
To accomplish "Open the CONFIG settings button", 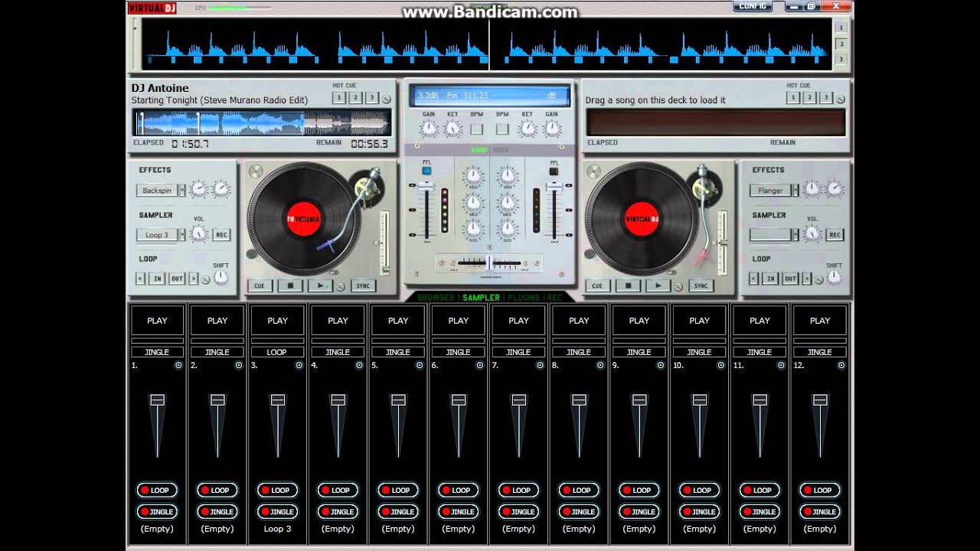I will pyautogui.click(x=753, y=6).
